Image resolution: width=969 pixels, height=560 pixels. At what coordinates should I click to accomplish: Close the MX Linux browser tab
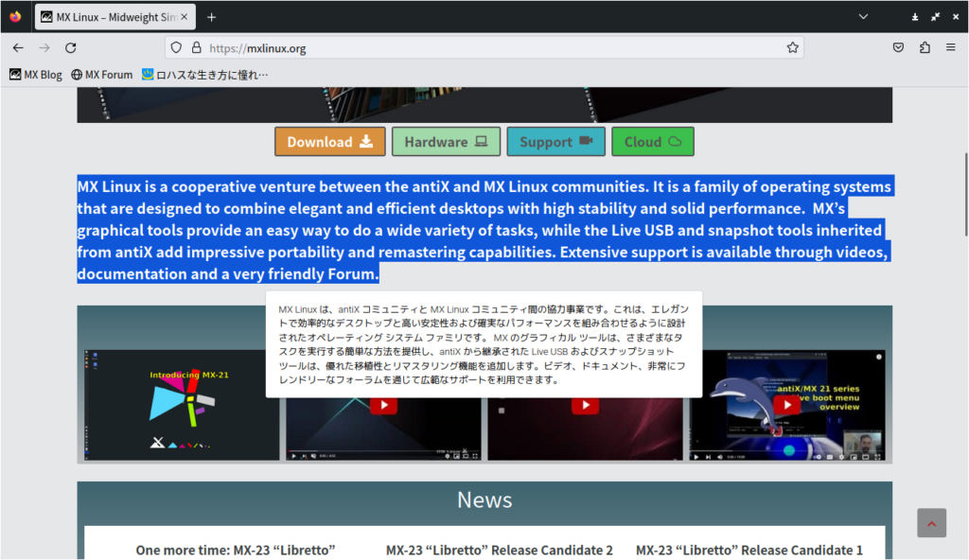point(185,17)
